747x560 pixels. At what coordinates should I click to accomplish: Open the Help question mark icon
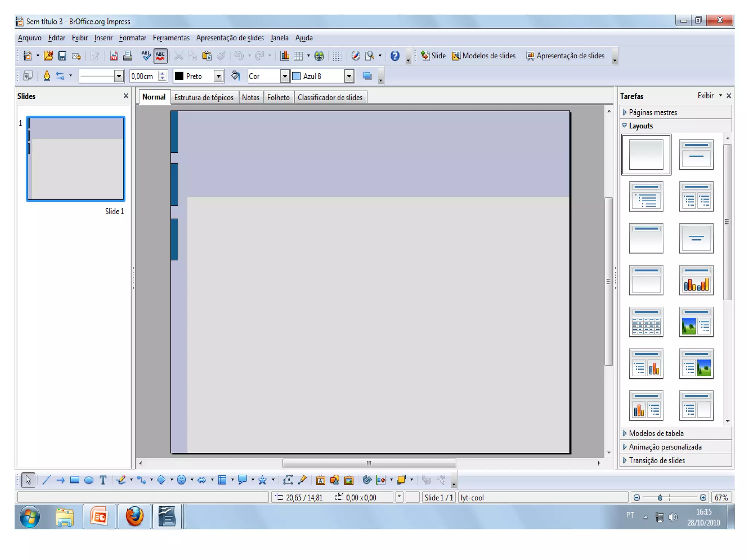pos(395,56)
